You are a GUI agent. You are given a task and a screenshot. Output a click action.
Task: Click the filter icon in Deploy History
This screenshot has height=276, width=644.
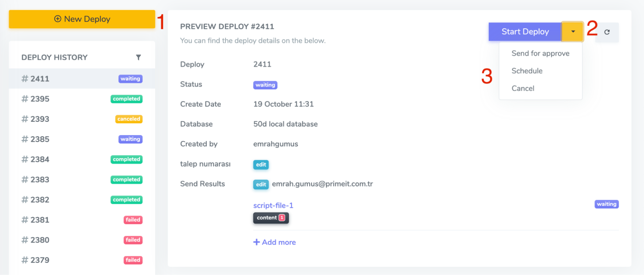(138, 57)
